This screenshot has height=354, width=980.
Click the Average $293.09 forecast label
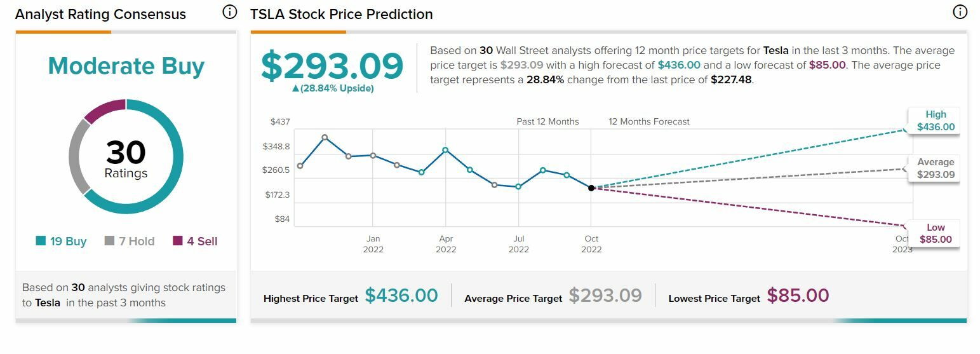[936, 168]
